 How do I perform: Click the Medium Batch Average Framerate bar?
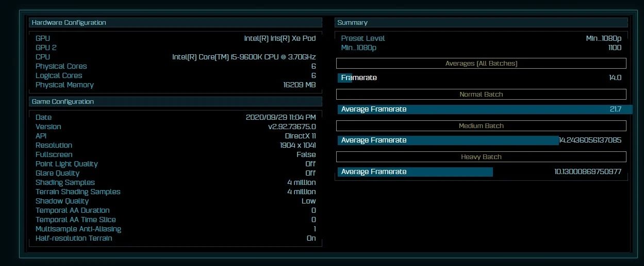pyautogui.click(x=448, y=140)
